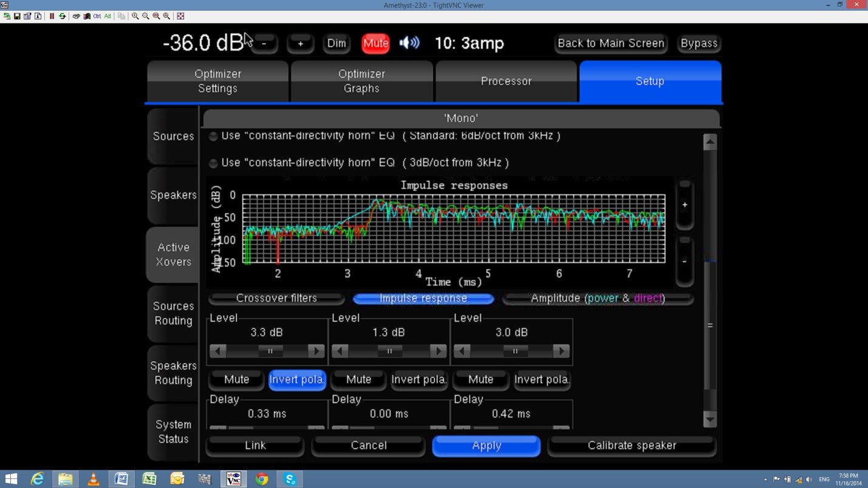Click the Zoom auto magnifier icon
This screenshot has height=488, width=868.
coord(166,16)
